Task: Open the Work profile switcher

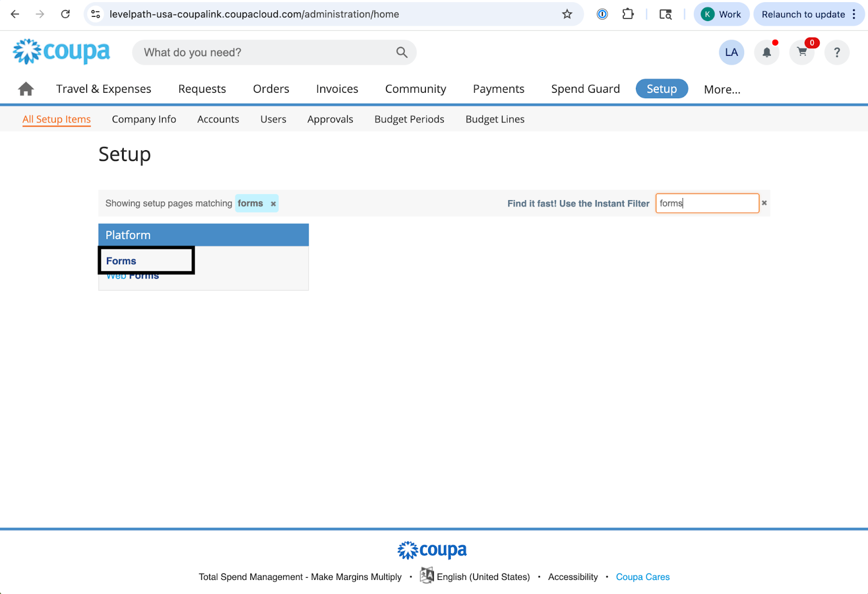Action: (721, 14)
